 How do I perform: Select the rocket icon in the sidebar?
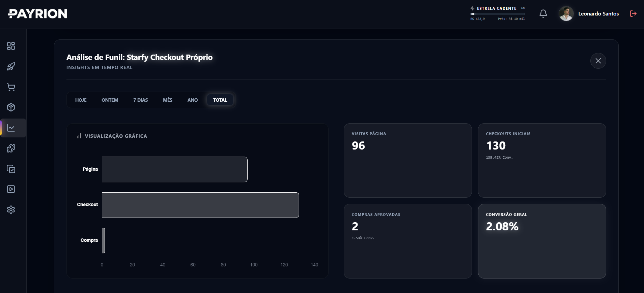11,66
